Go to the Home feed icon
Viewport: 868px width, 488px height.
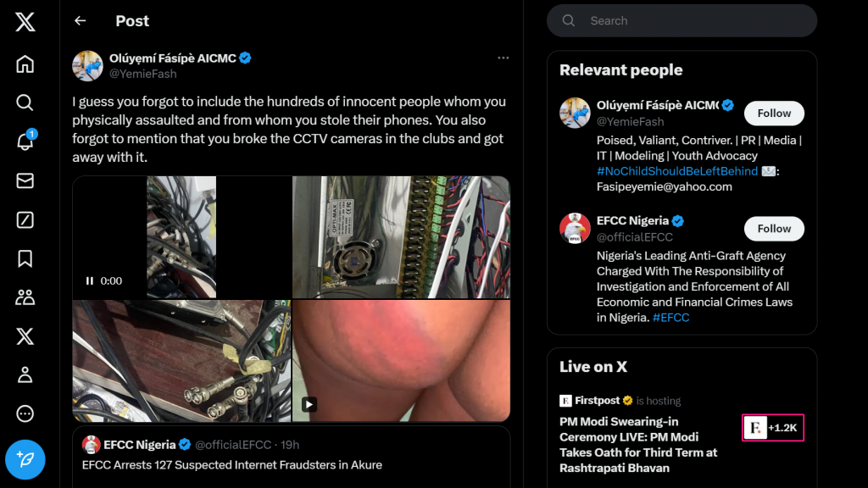tap(25, 64)
